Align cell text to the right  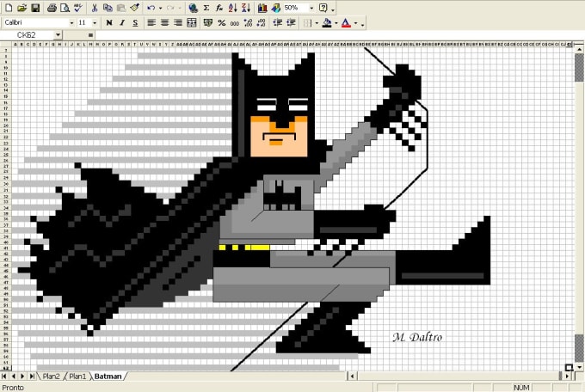[x=178, y=22]
